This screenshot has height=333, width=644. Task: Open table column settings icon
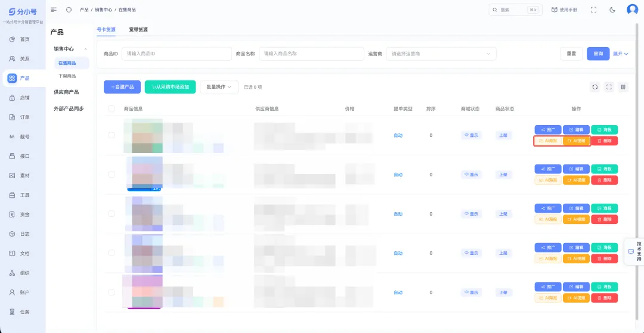click(x=623, y=87)
